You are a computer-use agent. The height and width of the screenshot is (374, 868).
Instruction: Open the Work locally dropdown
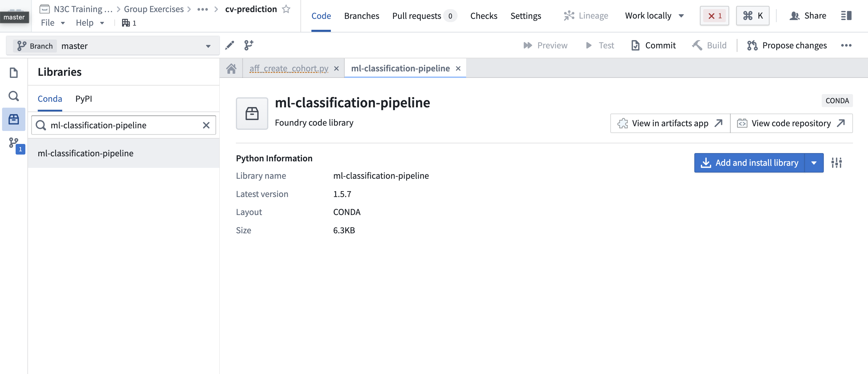(x=654, y=16)
